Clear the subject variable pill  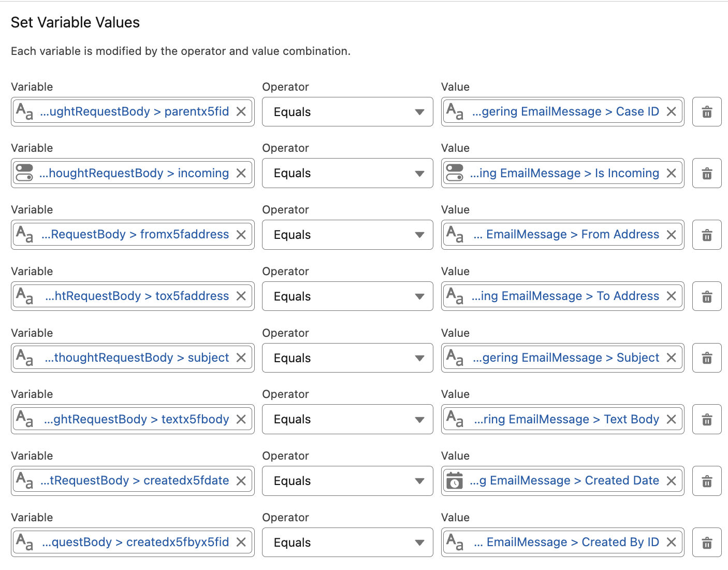(x=241, y=358)
